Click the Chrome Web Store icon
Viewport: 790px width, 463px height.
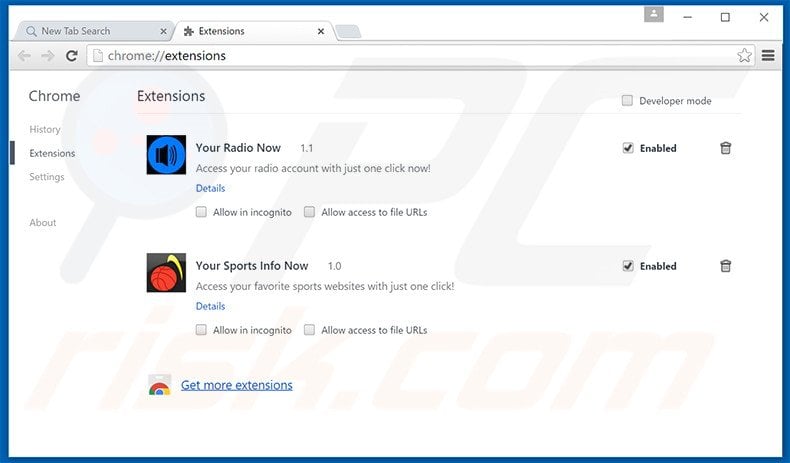pos(160,385)
